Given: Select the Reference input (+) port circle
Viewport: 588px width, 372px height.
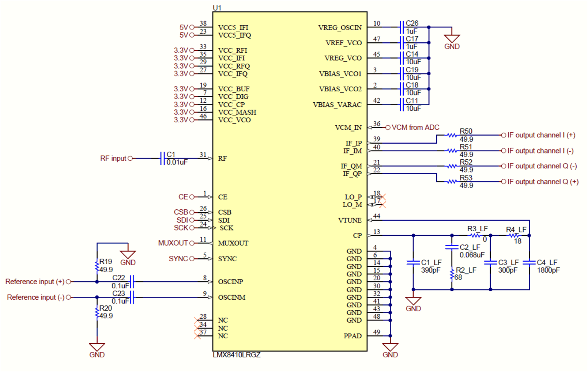Looking at the screenshot, I should click(x=68, y=281).
